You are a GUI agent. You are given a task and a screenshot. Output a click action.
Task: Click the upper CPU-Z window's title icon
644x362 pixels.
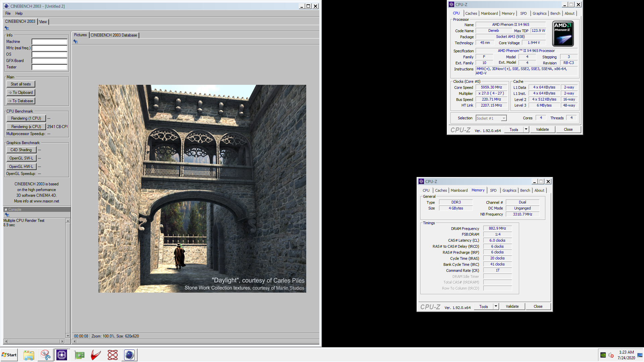[x=451, y=4]
